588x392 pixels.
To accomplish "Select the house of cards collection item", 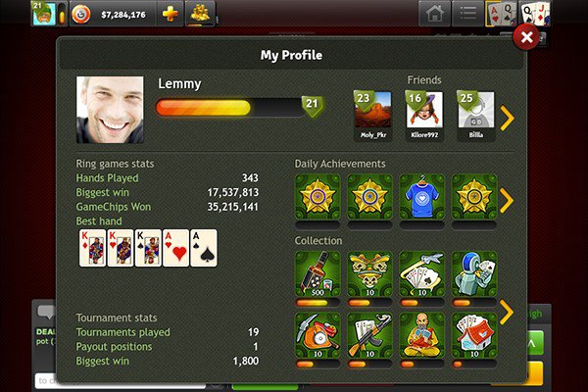I will (x=474, y=336).
